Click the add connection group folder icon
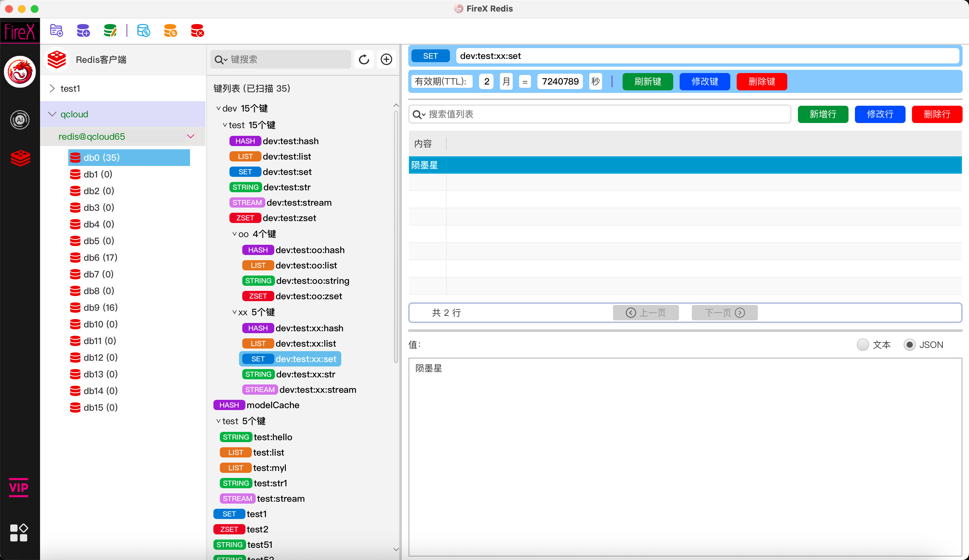Image resolution: width=969 pixels, height=560 pixels. (56, 31)
